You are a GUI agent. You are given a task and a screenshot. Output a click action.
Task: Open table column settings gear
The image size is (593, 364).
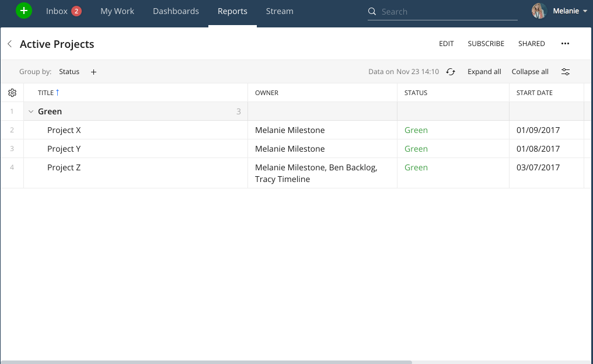coord(12,93)
